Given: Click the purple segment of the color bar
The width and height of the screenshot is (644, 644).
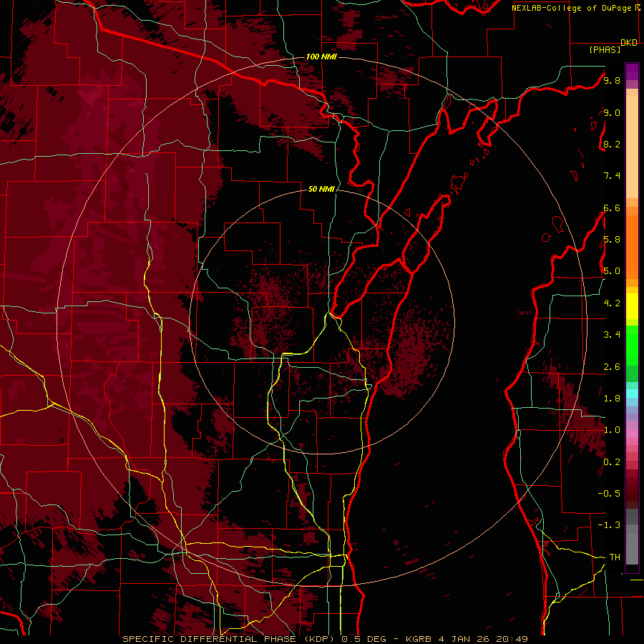Looking at the screenshot, I should (x=632, y=72).
